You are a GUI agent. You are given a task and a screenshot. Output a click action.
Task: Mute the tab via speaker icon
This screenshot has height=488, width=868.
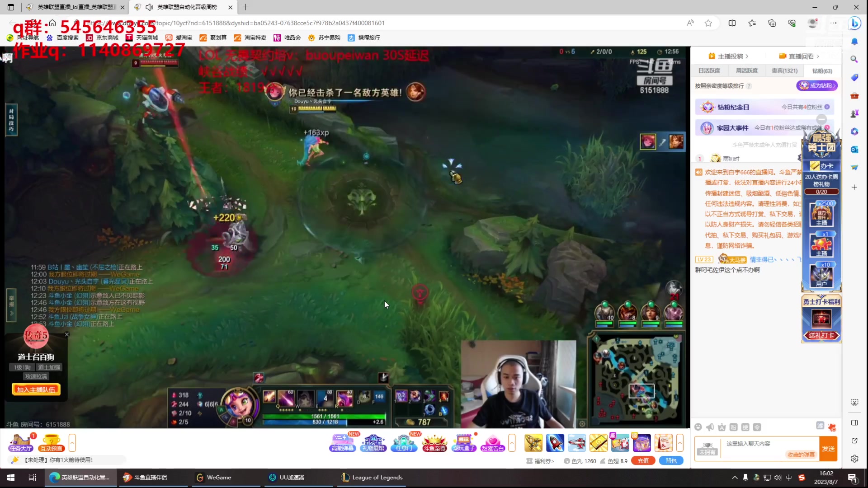tap(149, 7)
